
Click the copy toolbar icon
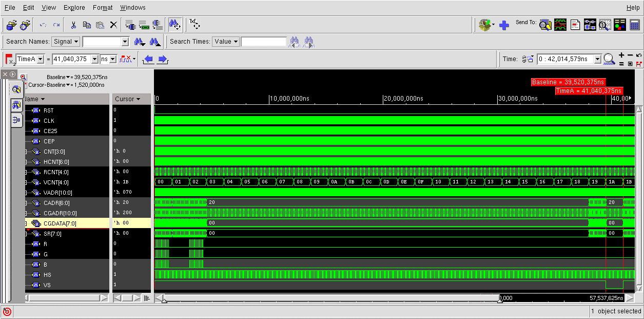click(87, 25)
